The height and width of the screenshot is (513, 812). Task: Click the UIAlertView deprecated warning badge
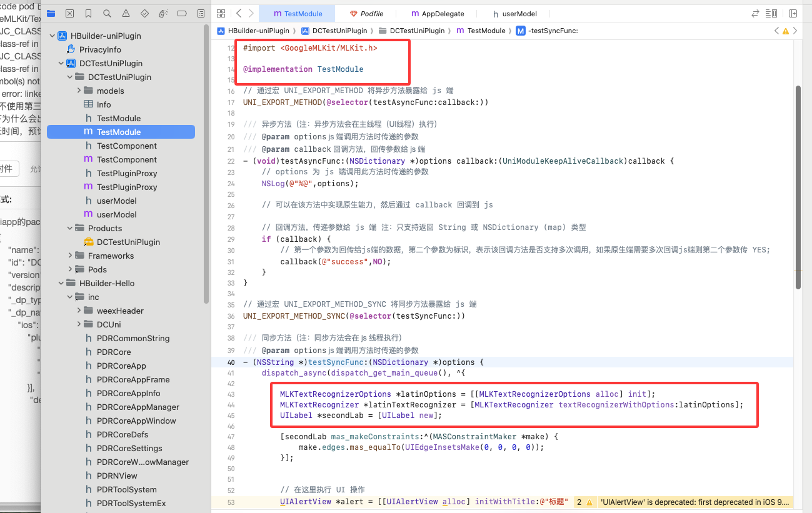pyautogui.click(x=584, y=502)
